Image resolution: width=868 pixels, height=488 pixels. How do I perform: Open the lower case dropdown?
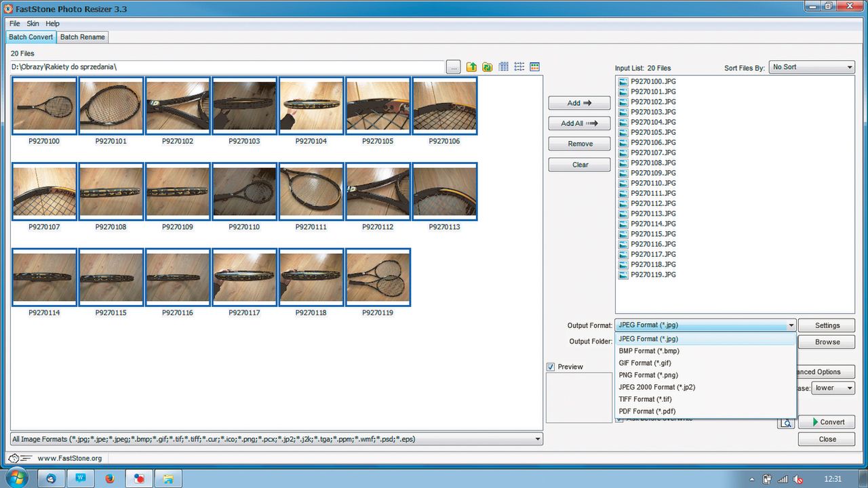833,388
